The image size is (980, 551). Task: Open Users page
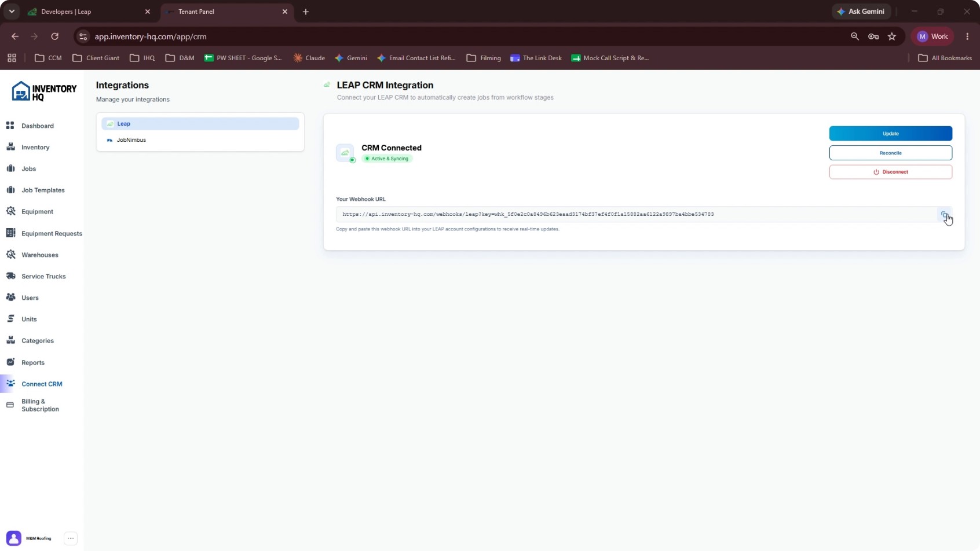tap(30, 297)
